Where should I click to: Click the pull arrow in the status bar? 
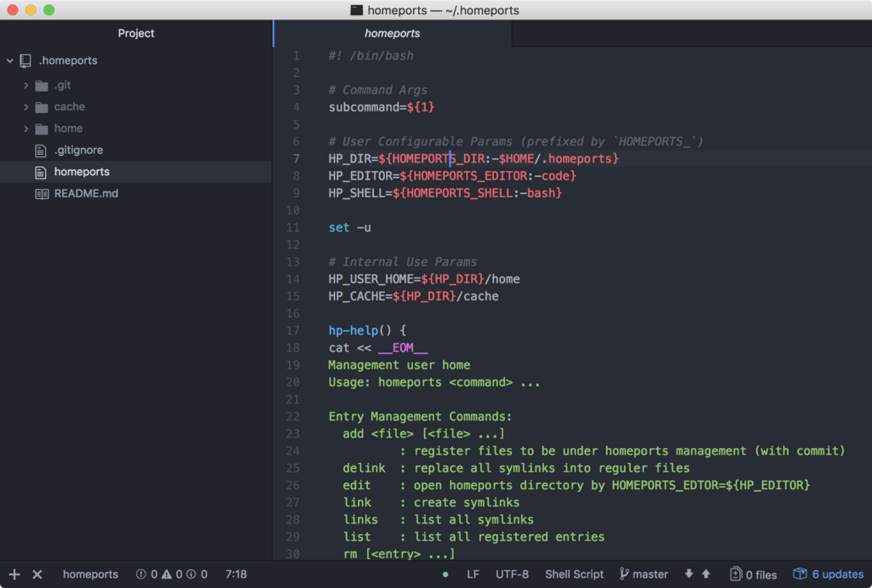click(x=690, y=574)
